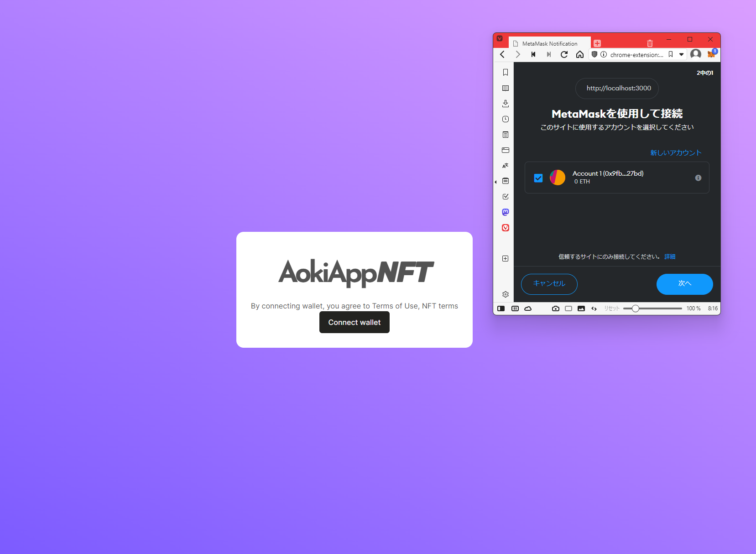This screenshot has height=554, width=756.
Task: Open sidebar settings gear
Action: (x=506, y=294)
